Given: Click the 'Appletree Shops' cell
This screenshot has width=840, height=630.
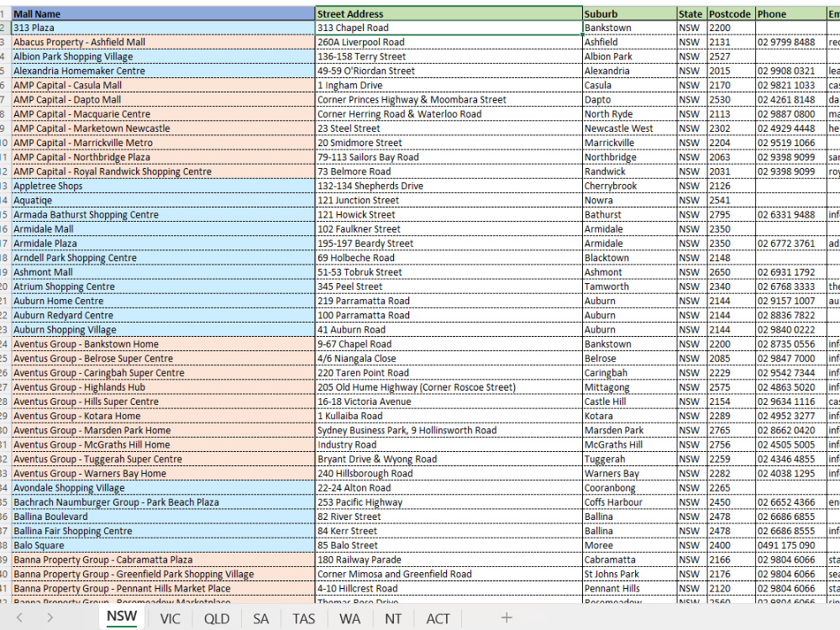Looking at the screenshot, I should click(x=164, y=186).
